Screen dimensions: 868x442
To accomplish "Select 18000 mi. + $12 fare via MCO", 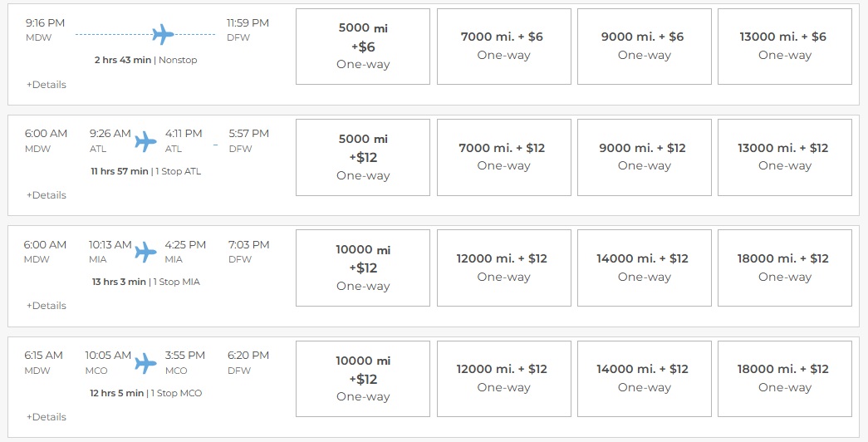I will coord(784,378).
